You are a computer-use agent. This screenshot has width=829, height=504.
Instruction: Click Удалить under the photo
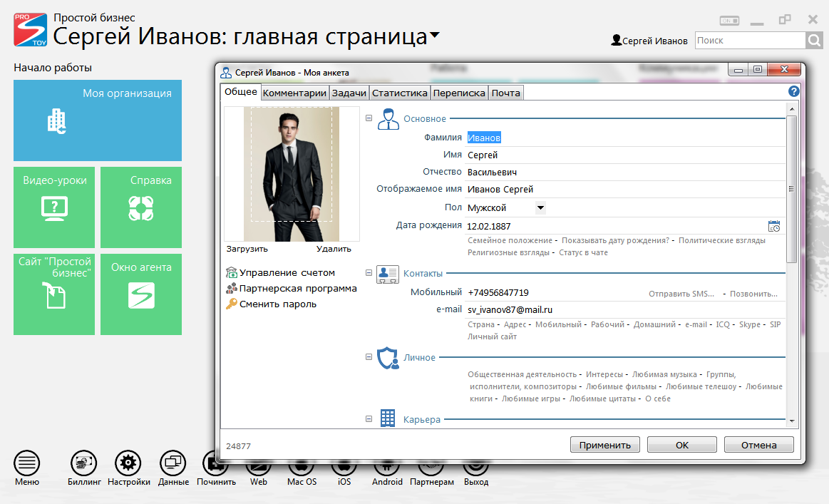point(334,249)
